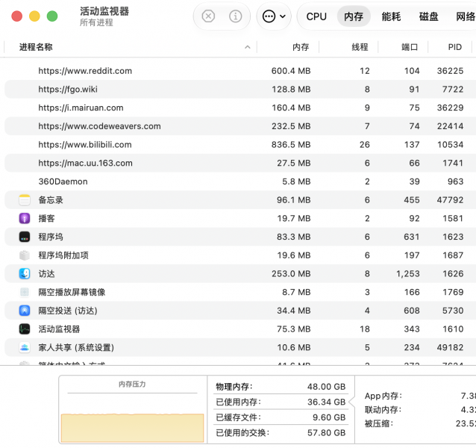Sort by 进程名称 column header
Image resolution: width=476 pixels, height=448 pixels.
click(36, 47)
